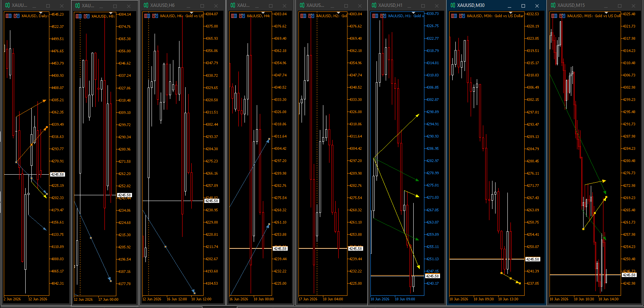
Task: Click candlestick icon in XAUUSD,M15 title bar
Action: pos(553,5)
